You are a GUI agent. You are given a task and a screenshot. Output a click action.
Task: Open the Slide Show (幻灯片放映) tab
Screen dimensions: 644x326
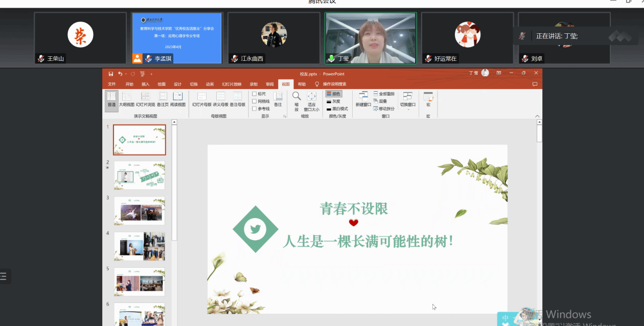[x=232, y=84]
